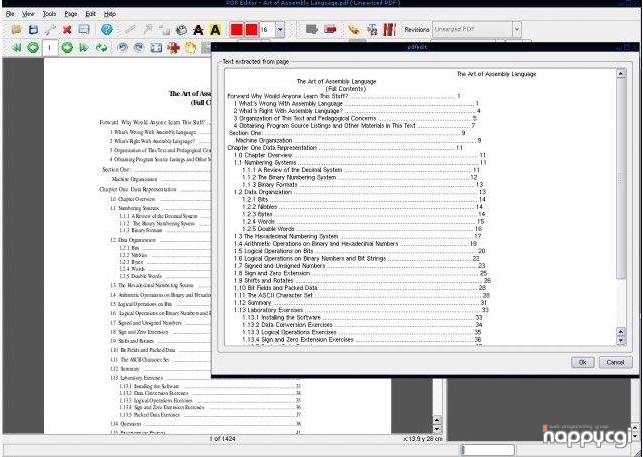Select the draw arrow tool icon
This screenshot has width=643, height=457.
click(147, 30)
